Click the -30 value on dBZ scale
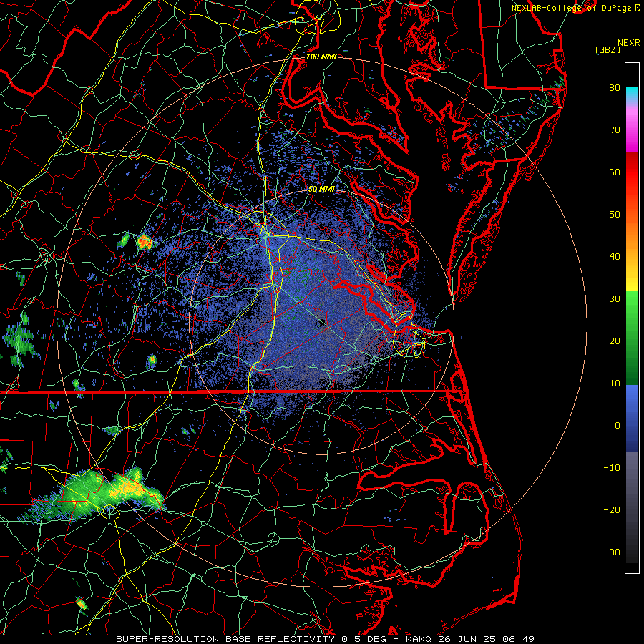Screen dimensions: 644x644 coord(612,552)
